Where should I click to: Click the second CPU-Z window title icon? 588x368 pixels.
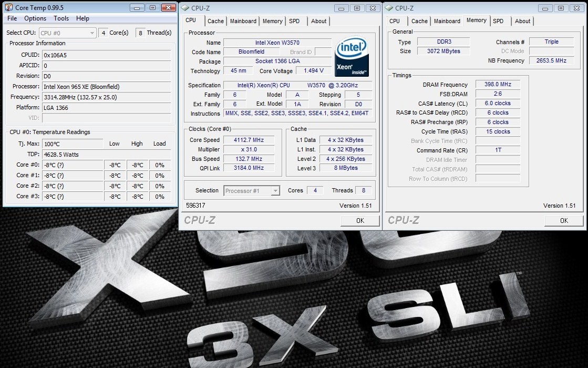click(x=389, y=8)
